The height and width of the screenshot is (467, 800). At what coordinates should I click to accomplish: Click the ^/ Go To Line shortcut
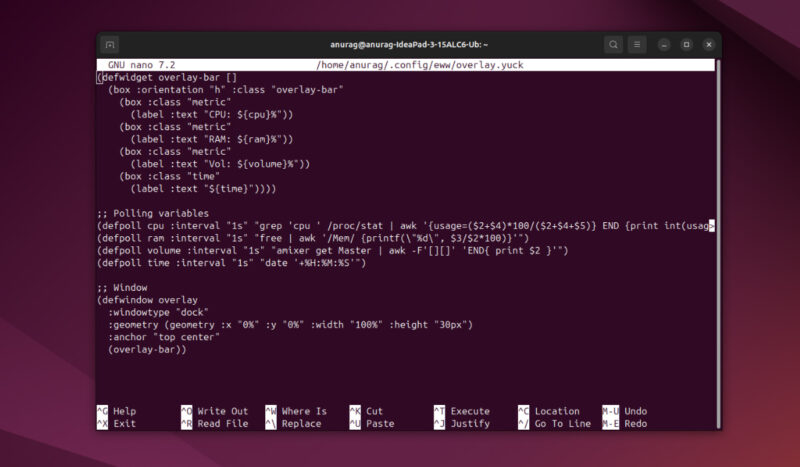[555, 424]
